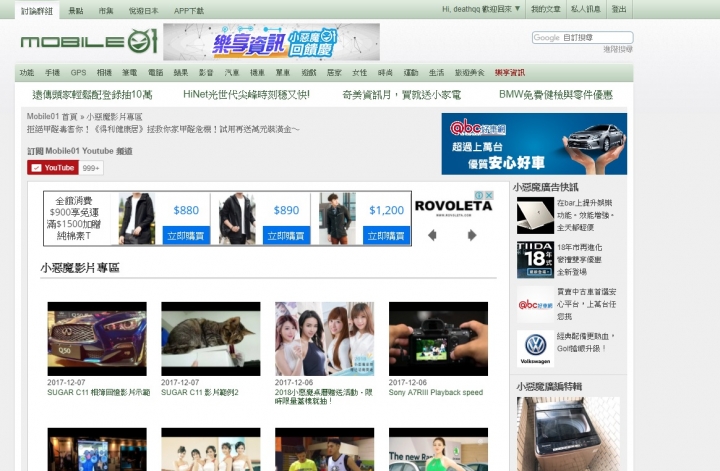This screenshot has width=720, height=471.
Task: Click 立即購買 under the $1,200 coat
Action: tap(386, 236)
